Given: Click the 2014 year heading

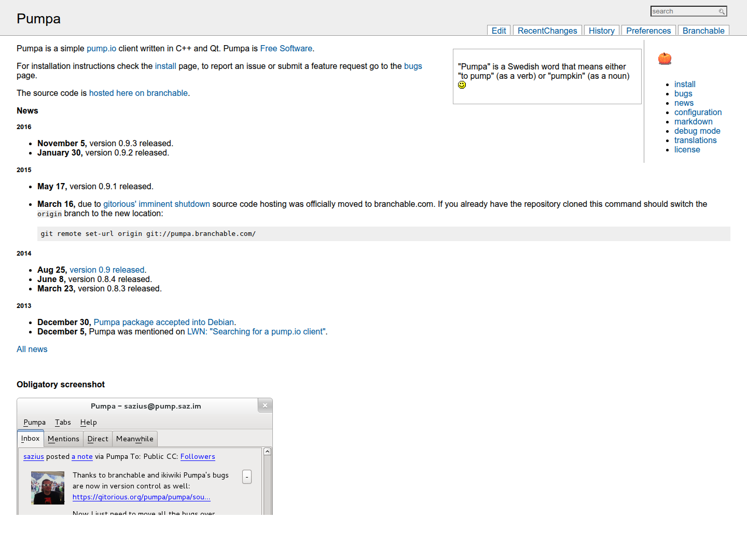Looking at the screenshot, I should [x=24, y=254].
